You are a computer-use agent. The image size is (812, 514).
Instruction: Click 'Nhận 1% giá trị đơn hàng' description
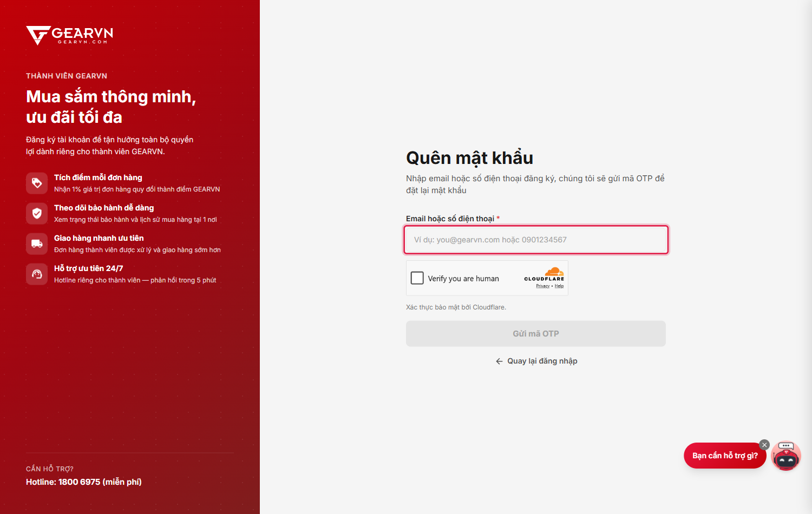tap(137, 189)
